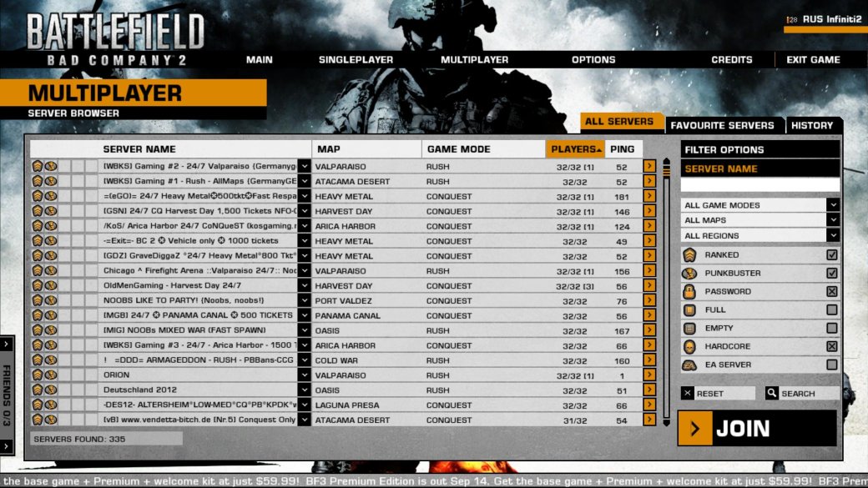Expand details of ORION server row
868x488 pixels.
pyautogui.click(x=305, y=375)
